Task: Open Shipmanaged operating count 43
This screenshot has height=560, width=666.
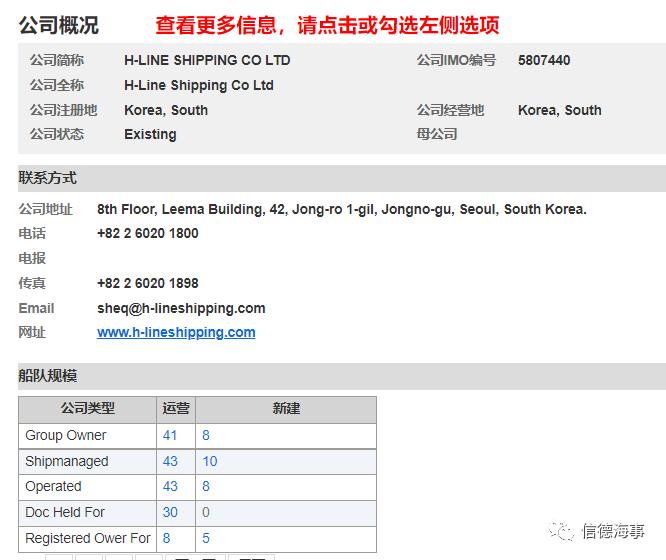Action: pyautogui.click(x=170, y=461)
